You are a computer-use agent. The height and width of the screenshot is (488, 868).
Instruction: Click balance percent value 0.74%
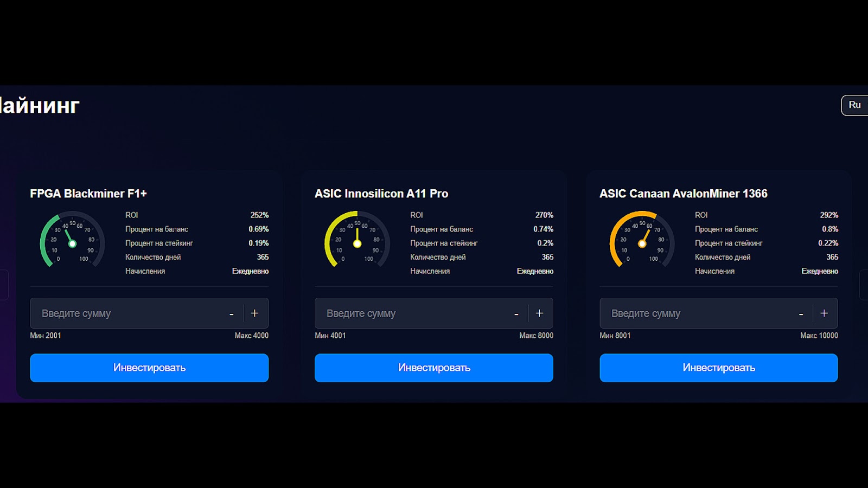[x=544, y=229]
